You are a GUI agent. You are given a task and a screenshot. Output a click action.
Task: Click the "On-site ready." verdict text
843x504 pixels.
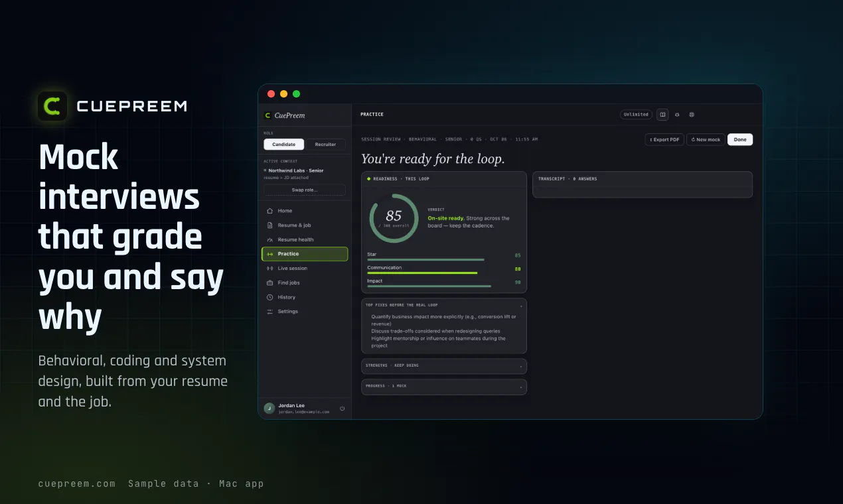click(x=446, y=218)
